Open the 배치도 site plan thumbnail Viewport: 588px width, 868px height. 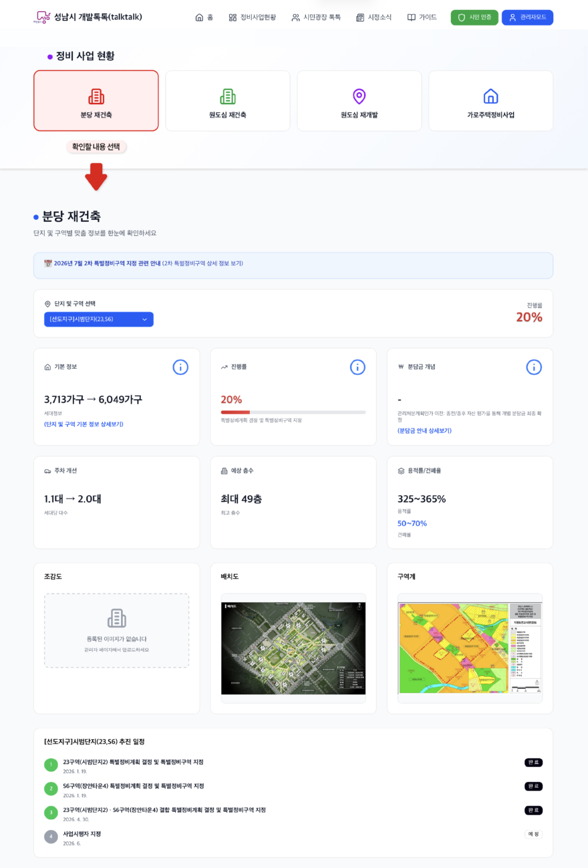pyautogui.click(x=293, y=648)
